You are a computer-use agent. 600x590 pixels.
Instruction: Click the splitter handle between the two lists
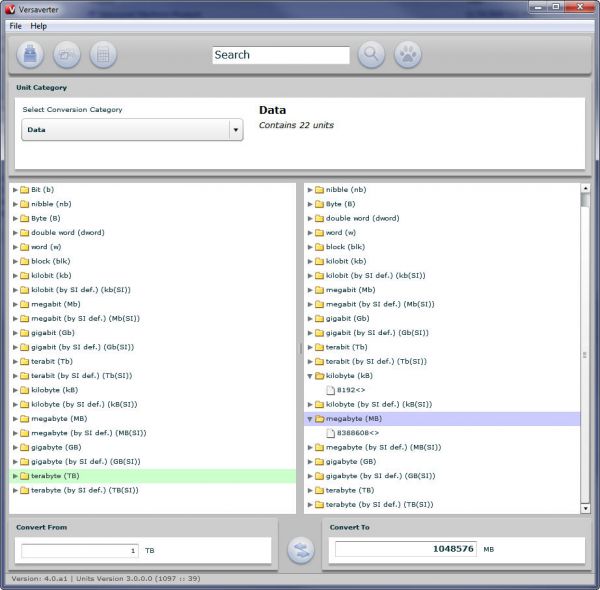[300, 348]
